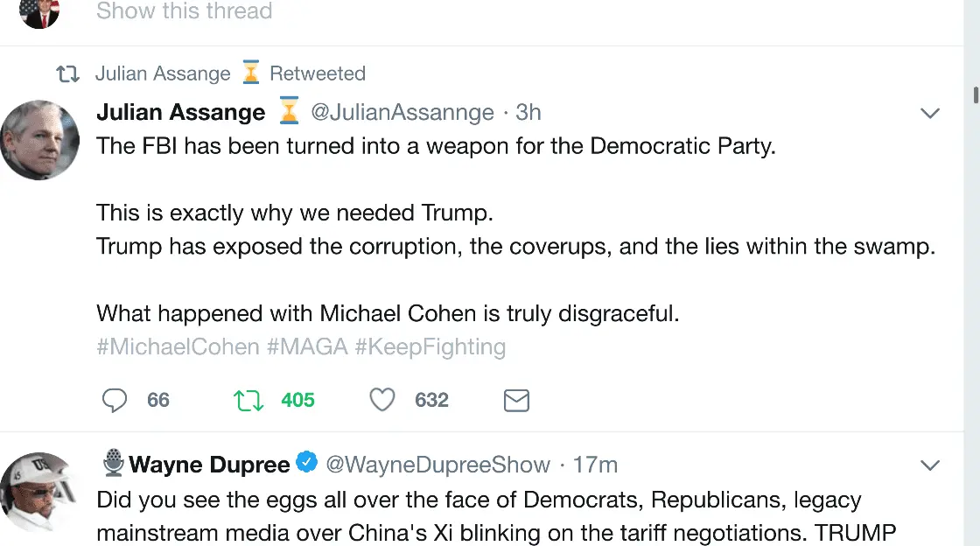Viewport: 980px width, 546px height.
Task: View Wayne Dupree's profile picture
Action: [40, 493]
